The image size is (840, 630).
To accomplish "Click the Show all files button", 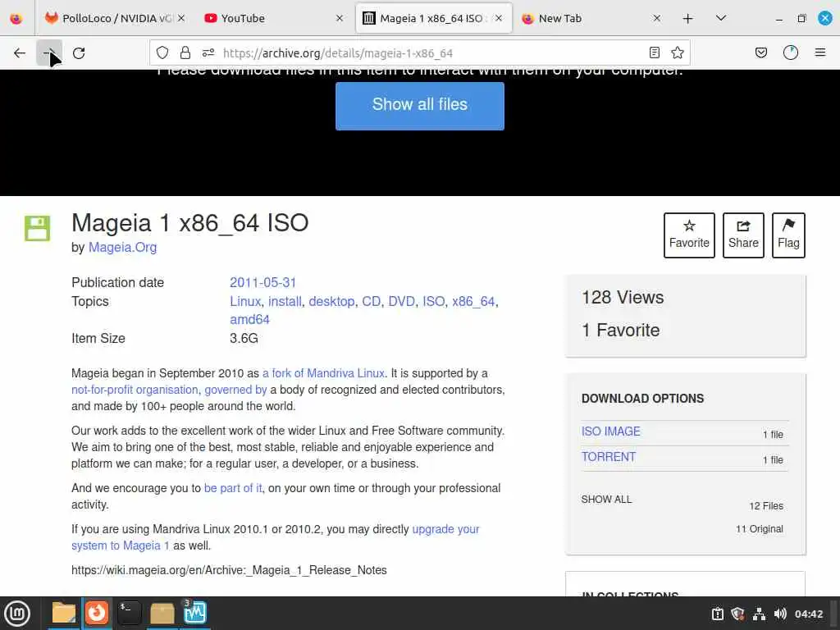I will (x=419, y=106).
